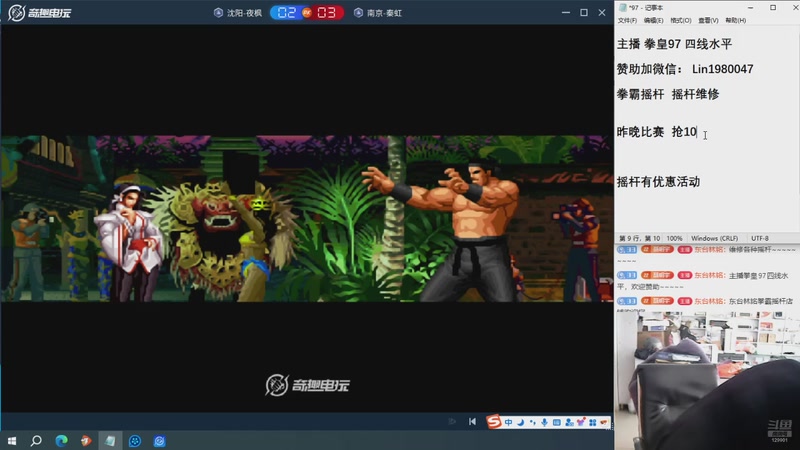Click the line 主播 拳皇97 四线水平 in Notepad
The width and height of the screenshot is (800, 450).
[674, 44]
